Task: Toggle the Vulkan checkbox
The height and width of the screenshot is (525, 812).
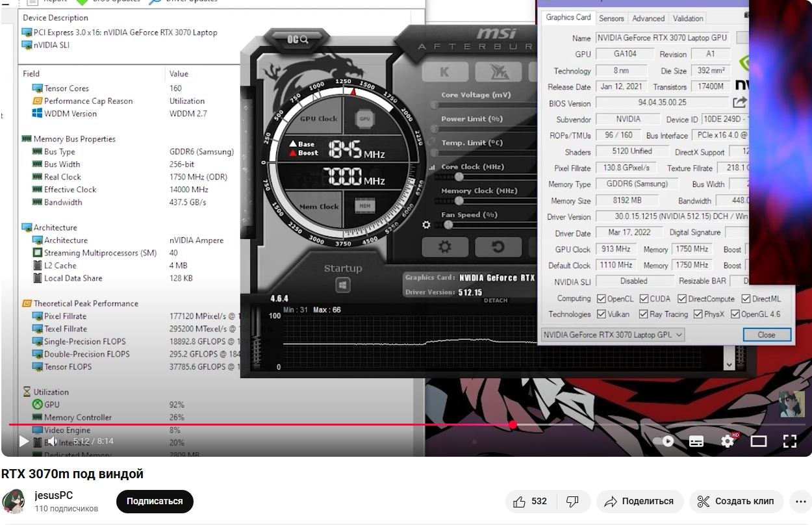Action: 602,314
